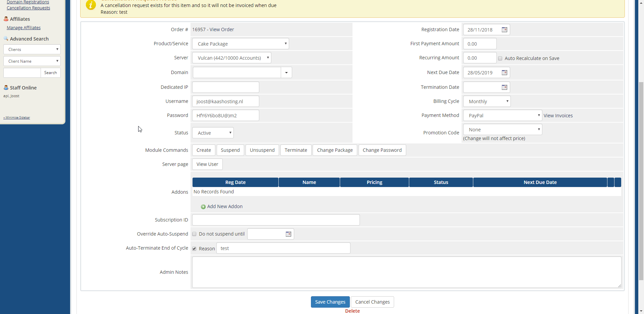644x314 pixels.
Task: Open the Payment Method PayPal dropdown
Action: point(502,116)
